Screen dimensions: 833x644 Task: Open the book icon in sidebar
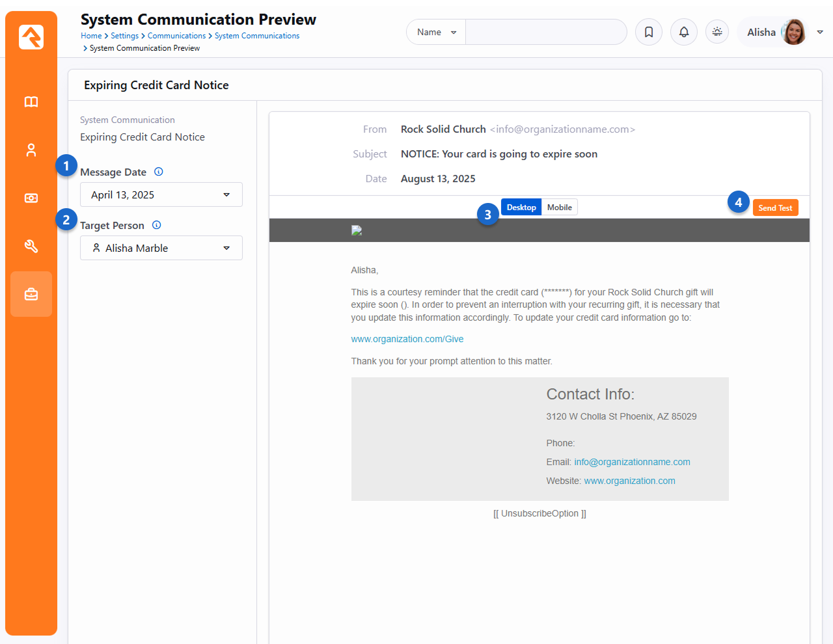pyautogui.click(x=31, y=102)
